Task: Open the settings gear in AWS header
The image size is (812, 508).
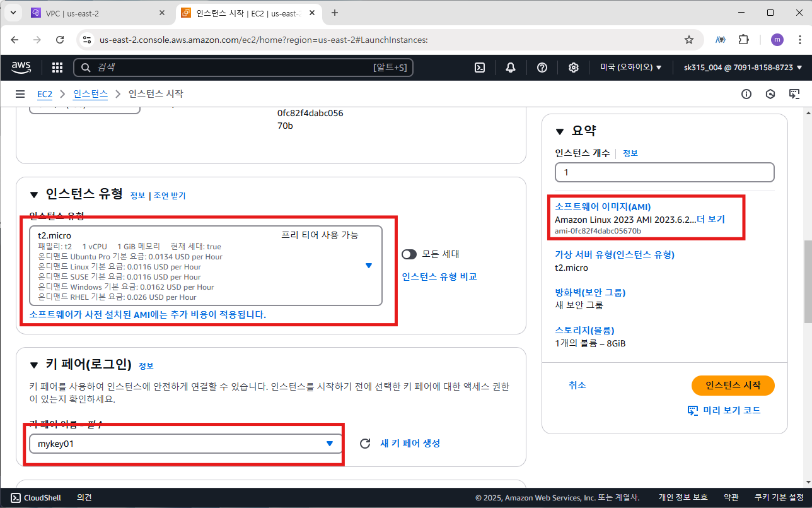Action: pyautogui.click(x=574, y=68)
